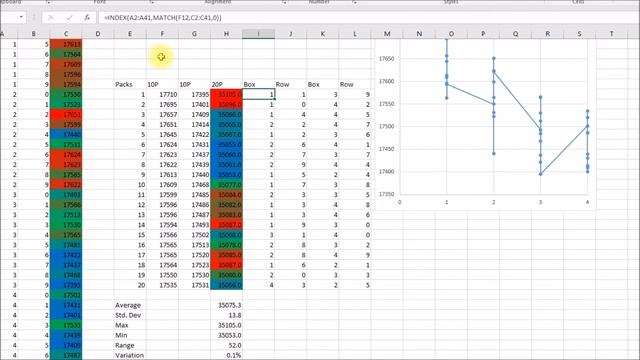
Task: Click the Enter checkmark icon in formula bar
Action: click(69, 18)
